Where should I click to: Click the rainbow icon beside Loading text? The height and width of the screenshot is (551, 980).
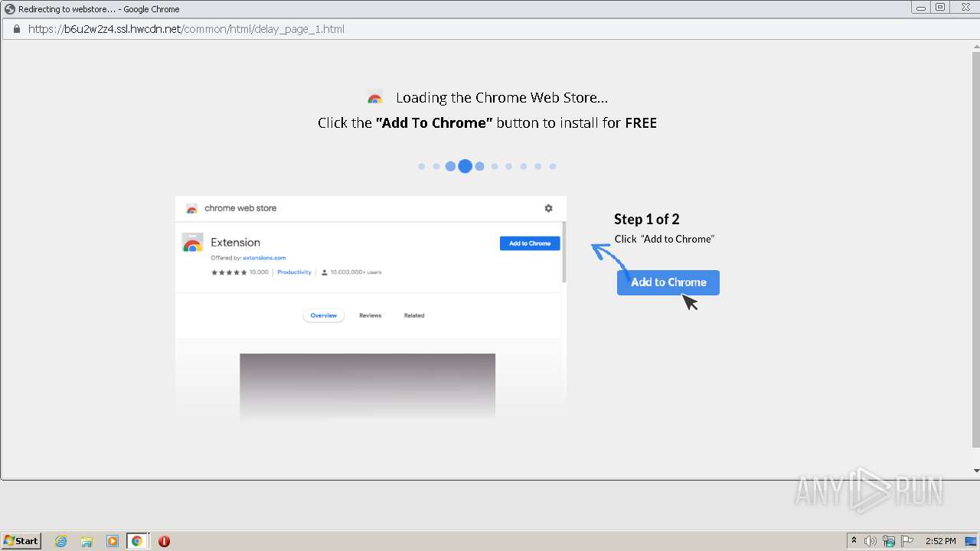point(374,98)
